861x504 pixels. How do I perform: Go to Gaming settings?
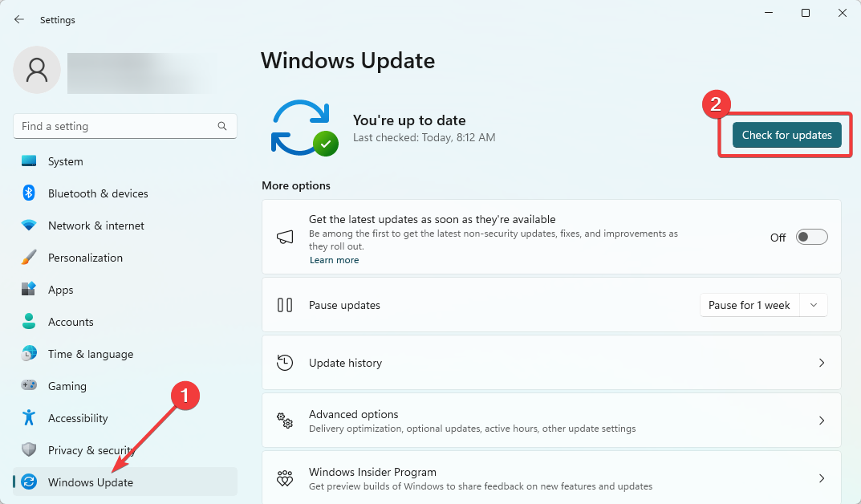(x=125, y=386)
